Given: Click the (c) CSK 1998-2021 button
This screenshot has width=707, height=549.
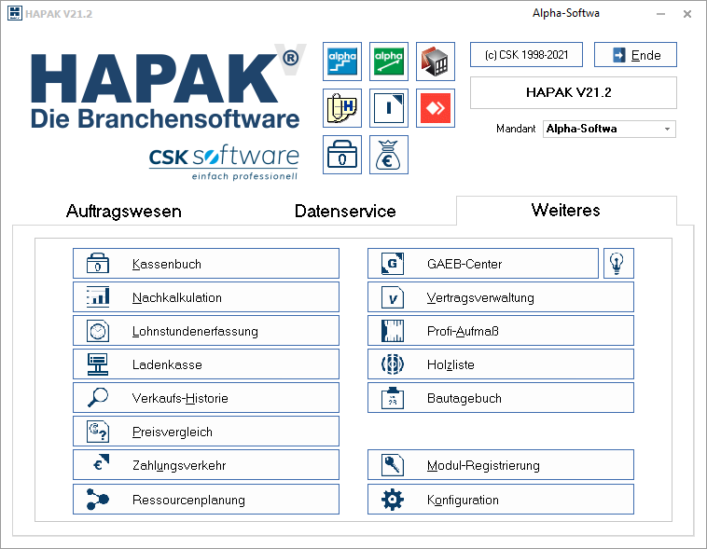Looking at the screenshot, I should [x=526, y=55].
